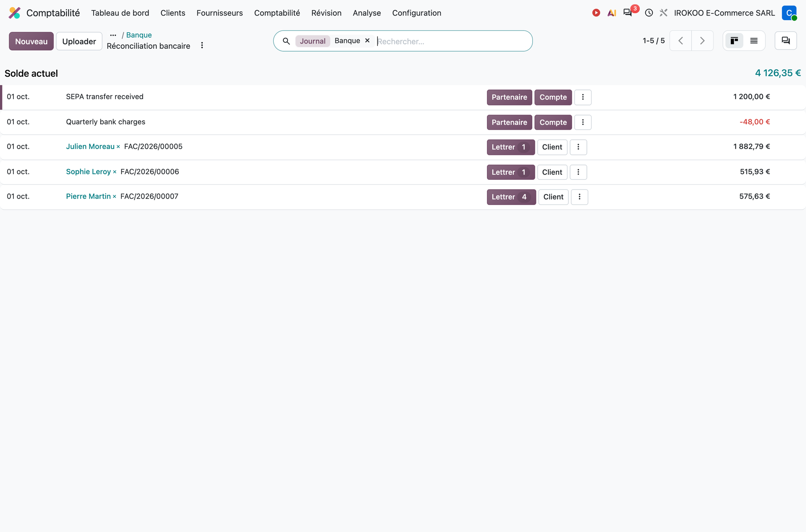This screenshot has height=532, width=806.
Task: Click the Uploader button
Action: point(79,41)
